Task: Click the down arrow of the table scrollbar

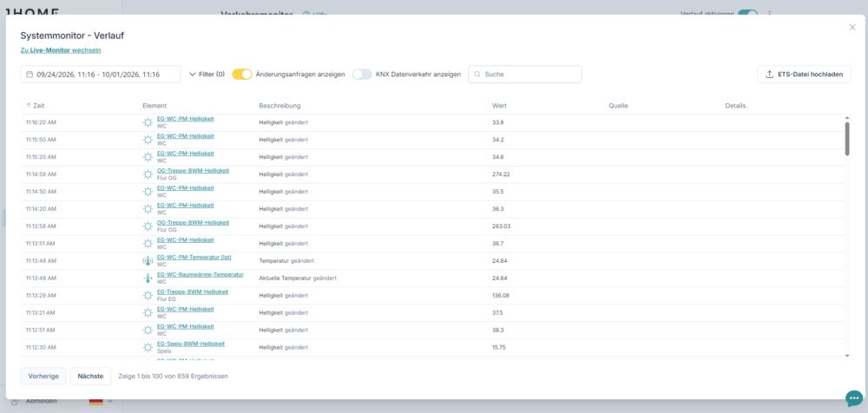Action: (847, 356)
